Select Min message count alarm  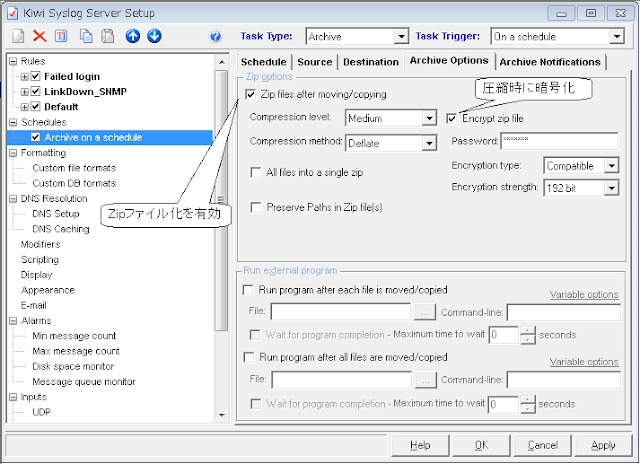pos(74,336)
